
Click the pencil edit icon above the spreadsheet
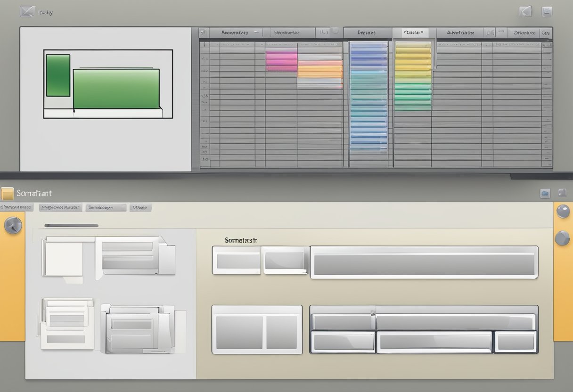(x=525, y=11)
